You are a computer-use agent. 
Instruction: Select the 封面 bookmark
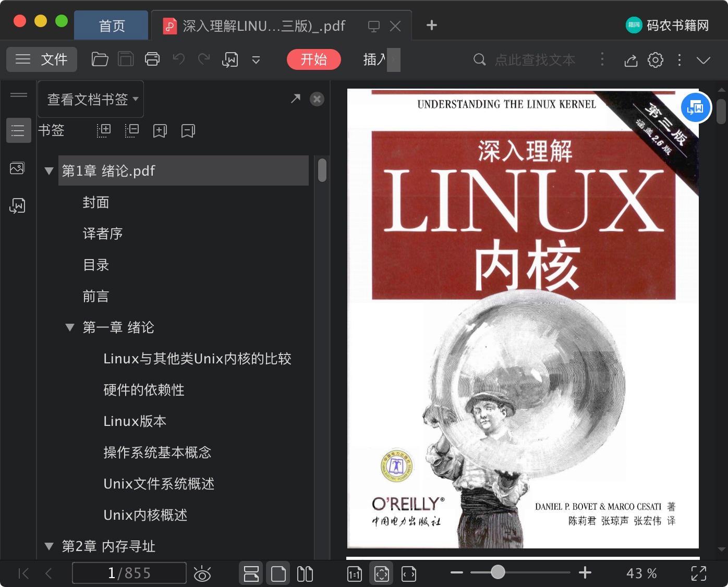coord(96,202)
